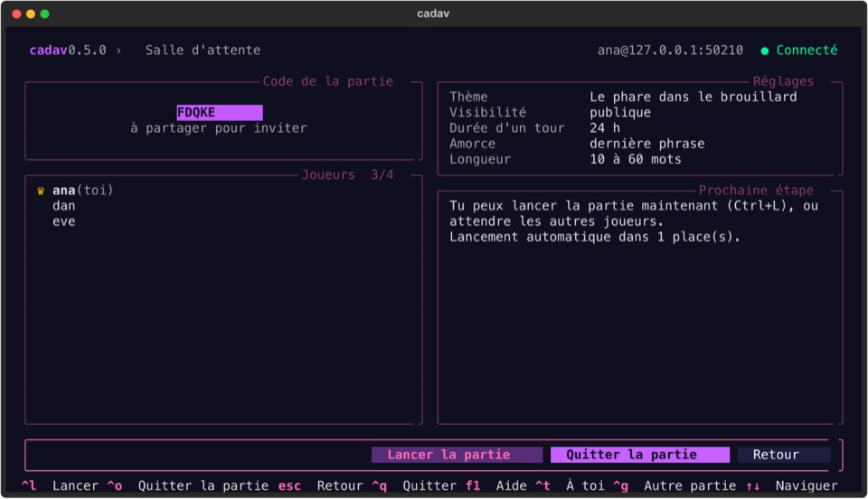This screenshot has height=499, width=868.
Task: Select player dan in Joueurs list
Action: coord(63,206)
